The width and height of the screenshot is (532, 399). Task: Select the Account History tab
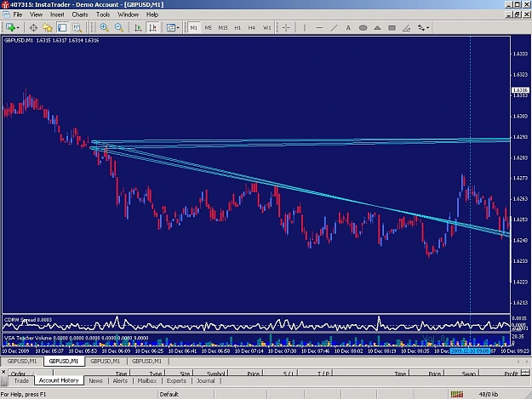(59, 380)
